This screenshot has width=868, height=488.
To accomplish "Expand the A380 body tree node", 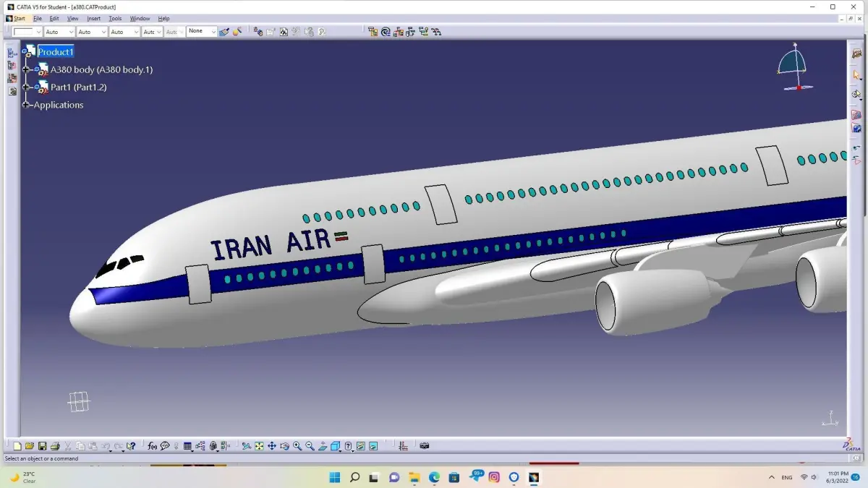I will 26,69.
